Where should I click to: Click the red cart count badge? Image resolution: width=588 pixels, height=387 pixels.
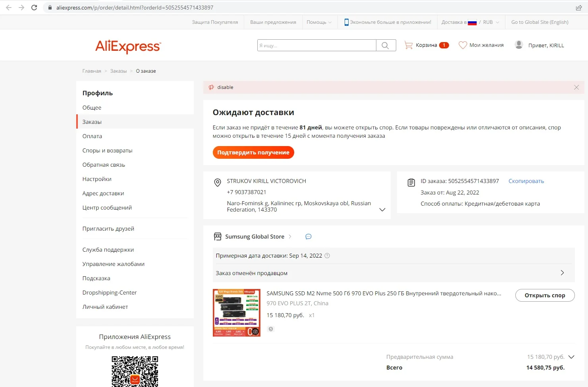click(444, 45)
